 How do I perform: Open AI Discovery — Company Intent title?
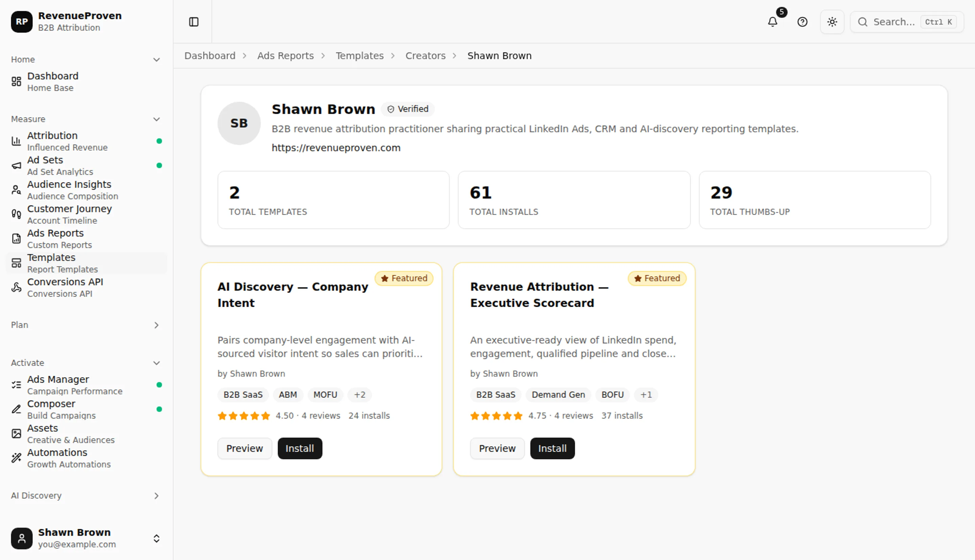(x=292, y=295)
